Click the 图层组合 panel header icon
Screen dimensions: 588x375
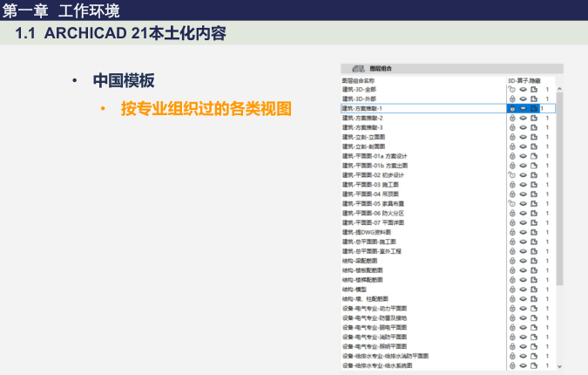pyautogui.click(x=357, y=69)
